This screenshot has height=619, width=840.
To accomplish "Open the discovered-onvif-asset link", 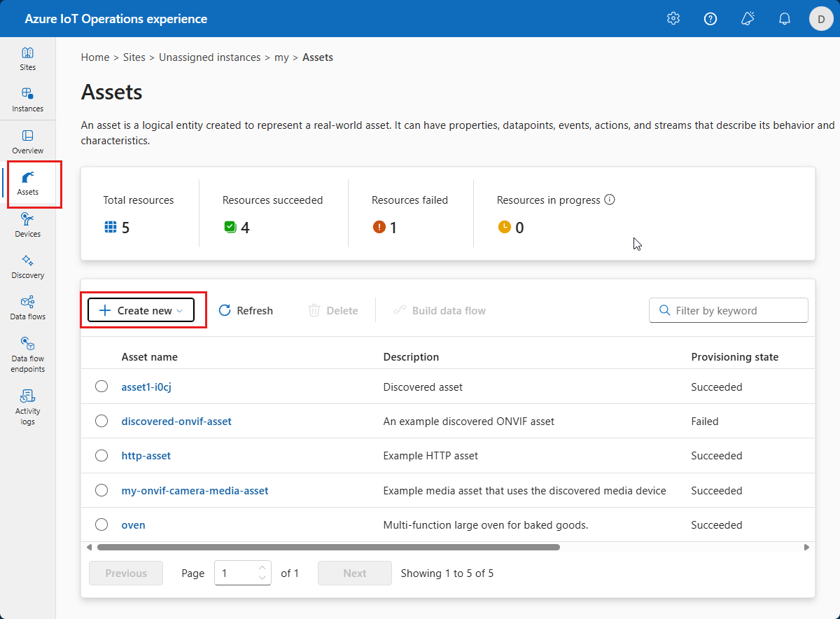I will click(x=176, y=422).
